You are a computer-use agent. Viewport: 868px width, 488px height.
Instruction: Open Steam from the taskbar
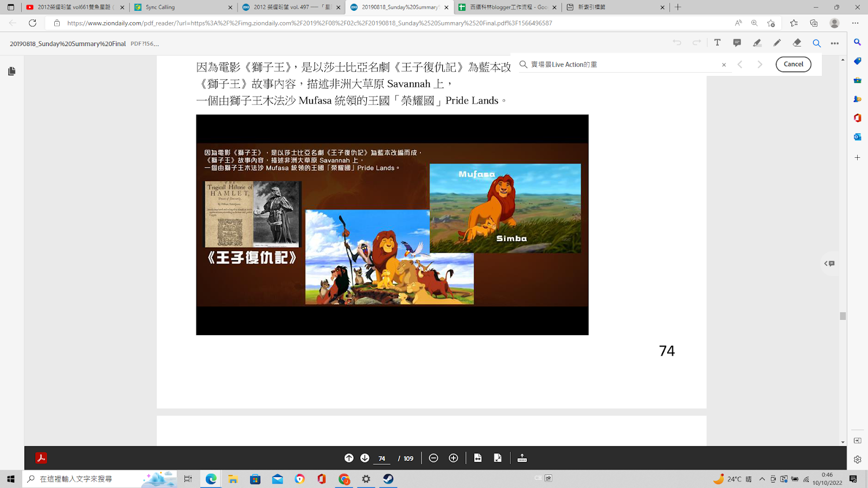[x=388, y=479]
